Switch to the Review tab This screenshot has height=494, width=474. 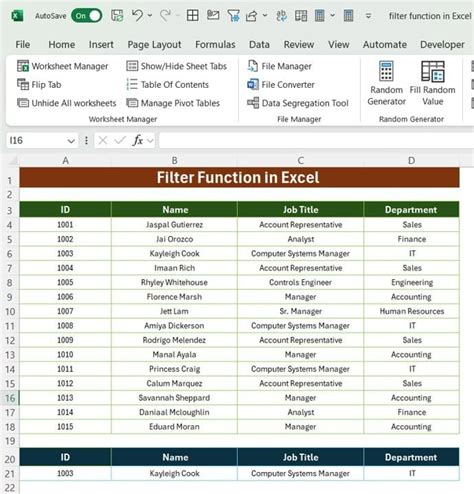[299, 44]
